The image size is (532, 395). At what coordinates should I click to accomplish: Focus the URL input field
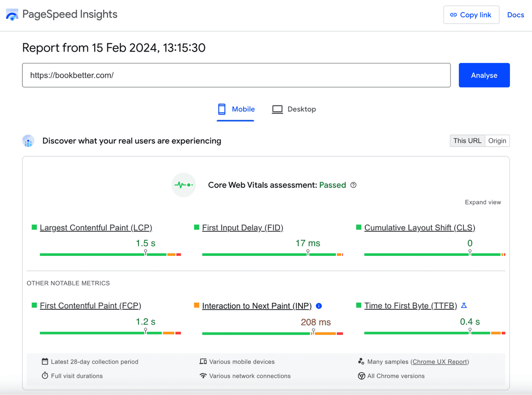tap(236, 75)
